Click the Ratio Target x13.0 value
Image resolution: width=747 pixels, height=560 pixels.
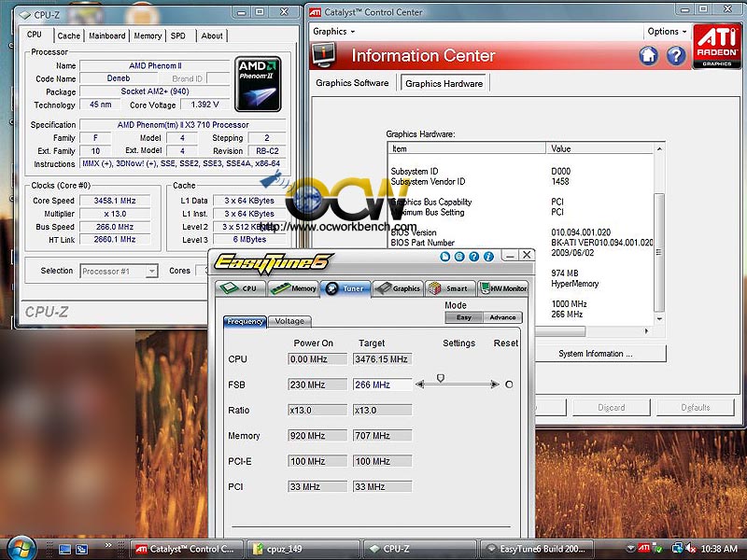point(382,410)
